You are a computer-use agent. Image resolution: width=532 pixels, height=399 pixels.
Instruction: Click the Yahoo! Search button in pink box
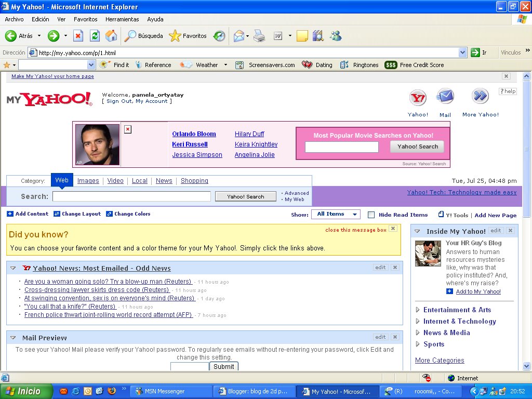418,147
